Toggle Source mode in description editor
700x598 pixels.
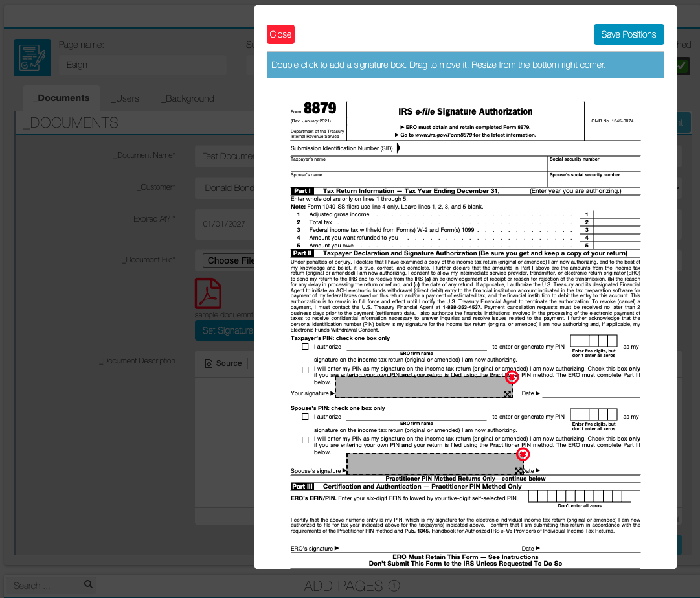tap(223, 363)
